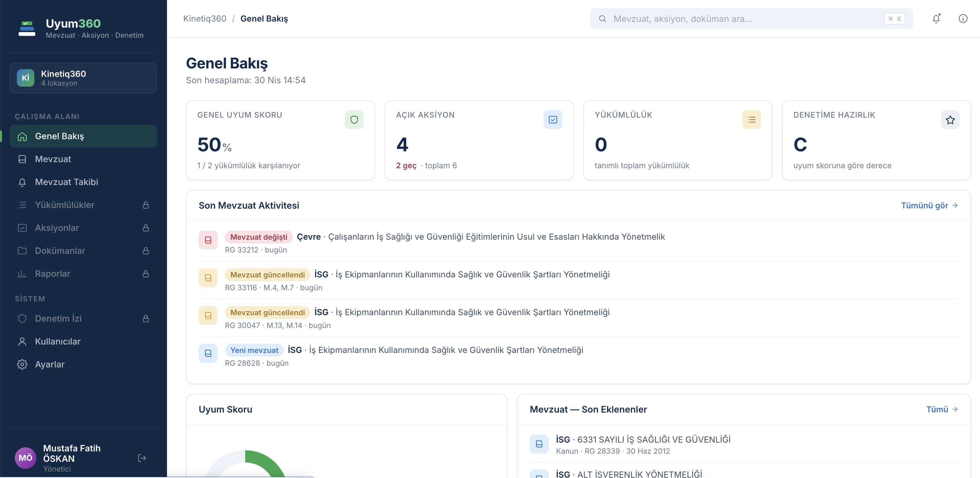Click Tümünü gör link in Son Mevzuat Aktivitesi

(929, 205)
